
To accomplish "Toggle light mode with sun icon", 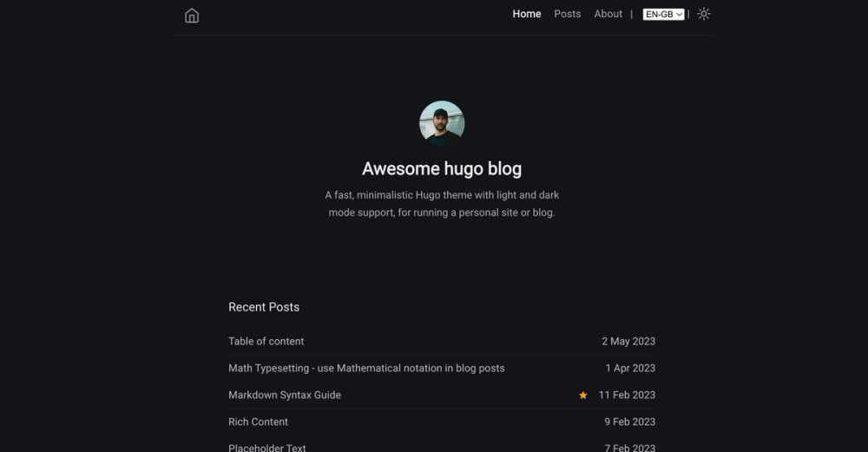I will click(704, 14).
